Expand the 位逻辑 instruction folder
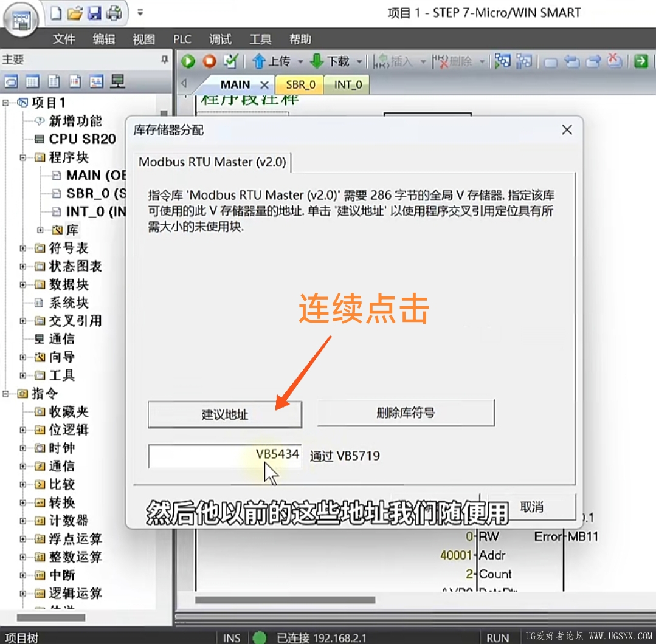Screen dimensions: 656x644 point(23,430)
